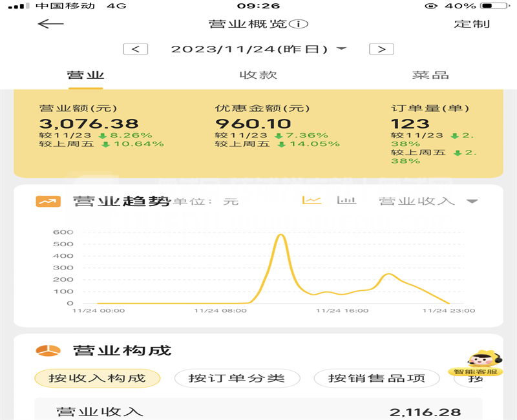Open the info icon beside 营业概览
Image resolution: width=517 pixels, height=420 pixels.
pyautogui.click(x=299, y=24)
